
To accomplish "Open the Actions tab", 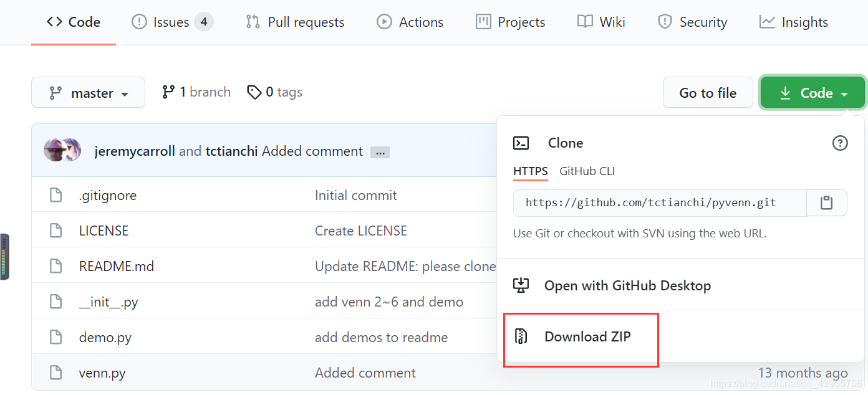I will pos(410,22).
